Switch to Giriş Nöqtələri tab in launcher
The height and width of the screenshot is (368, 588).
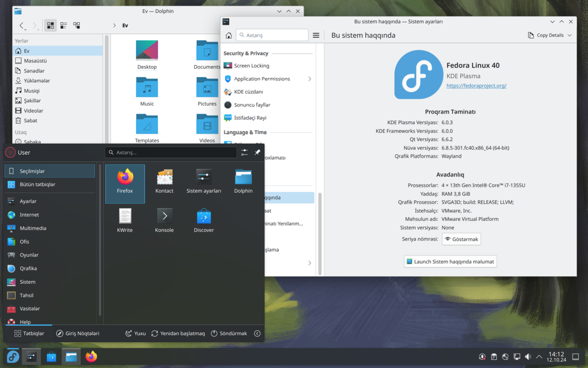[78, 333]
